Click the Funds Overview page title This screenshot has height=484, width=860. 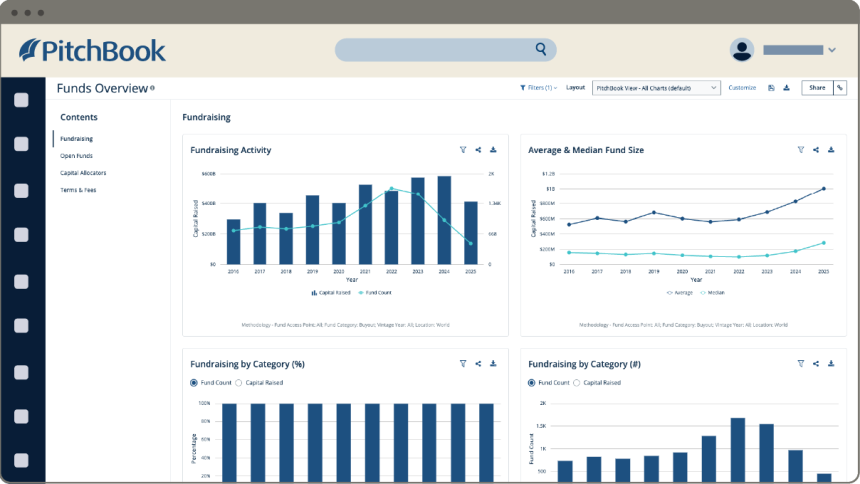pyautogui.click(x=102, y=88)
